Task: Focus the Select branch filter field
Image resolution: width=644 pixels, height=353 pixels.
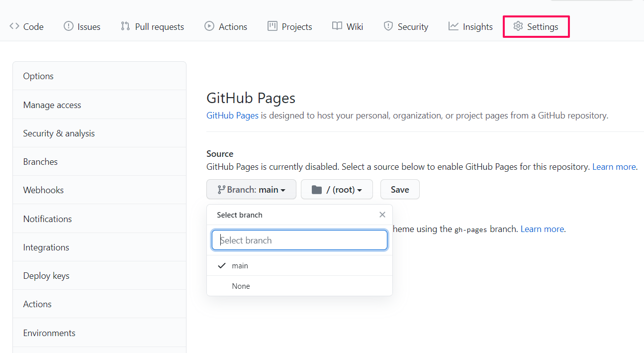Action: point(299,240)
